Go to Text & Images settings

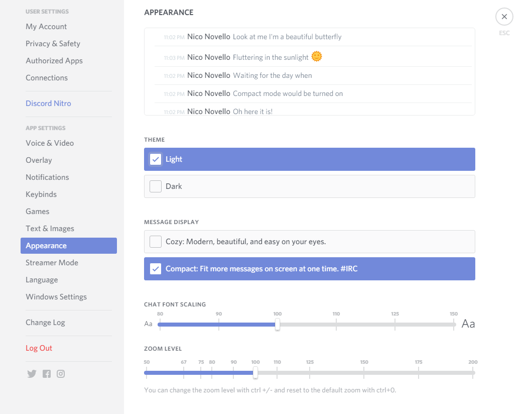[50, 228]
